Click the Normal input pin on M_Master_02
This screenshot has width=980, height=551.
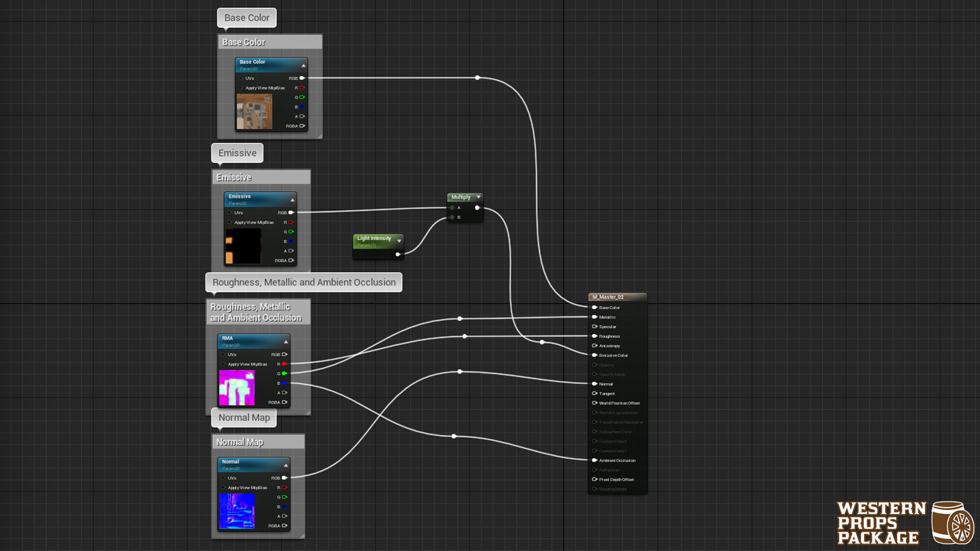(595, 384)
